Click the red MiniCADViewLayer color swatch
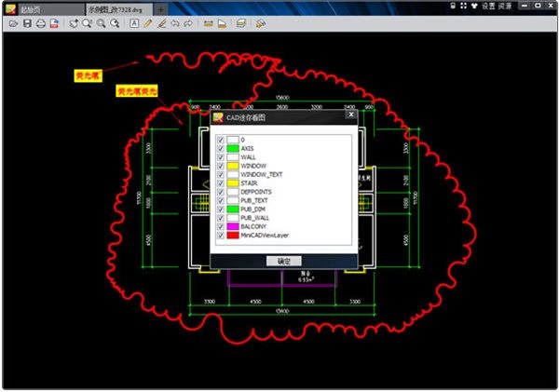Viewport: 559px width, 392px height. (233, 236)
